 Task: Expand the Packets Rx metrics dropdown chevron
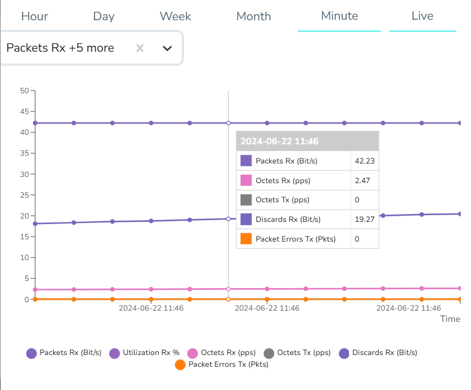point(167,48)
